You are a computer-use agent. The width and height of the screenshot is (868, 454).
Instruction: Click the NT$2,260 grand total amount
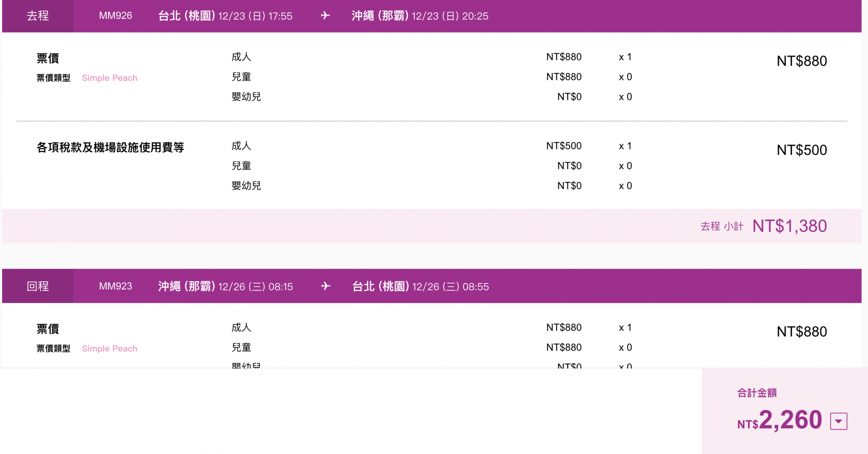click(x=780, y=420)
